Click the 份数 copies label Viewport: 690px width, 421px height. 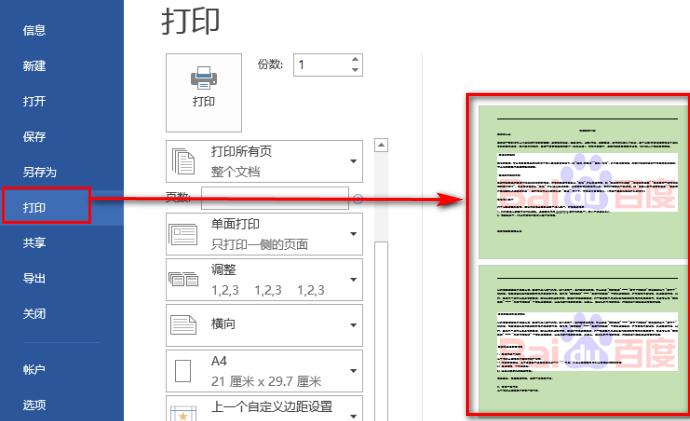(x=270, y=65)
